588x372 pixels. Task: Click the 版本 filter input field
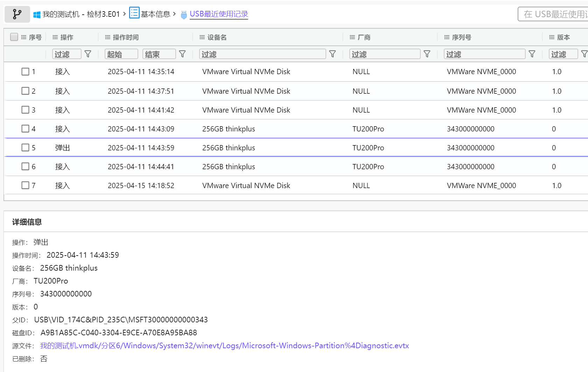coord(563,54)
